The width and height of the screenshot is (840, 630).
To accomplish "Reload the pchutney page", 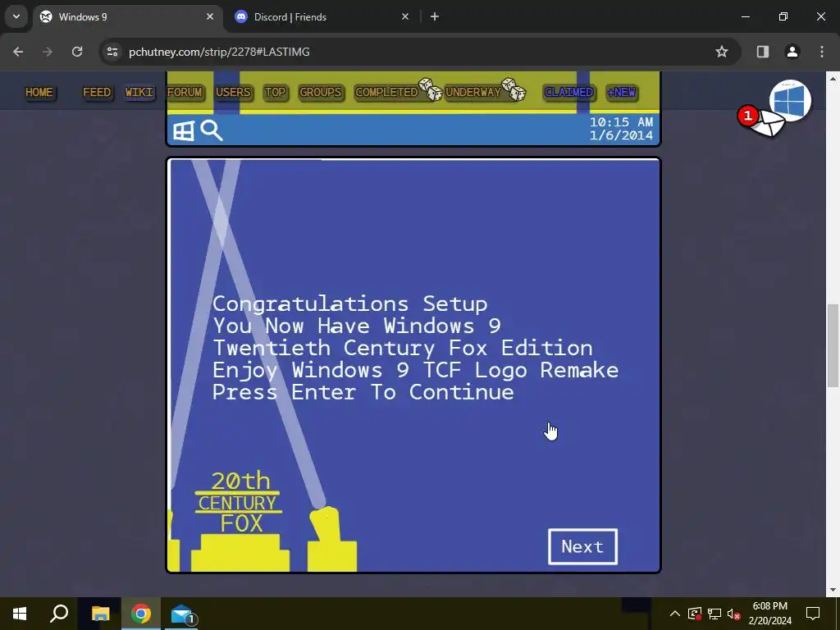I will click(77, 52).
